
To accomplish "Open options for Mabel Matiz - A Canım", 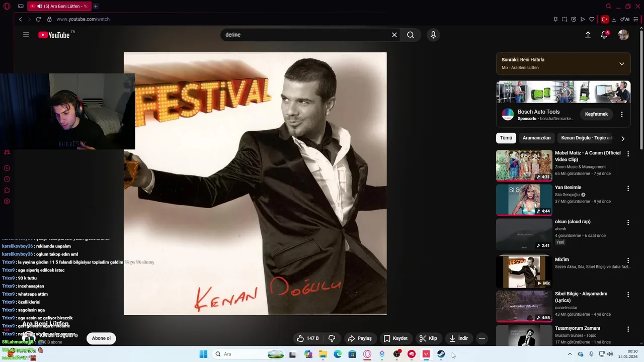I will (x=628, y=154).
